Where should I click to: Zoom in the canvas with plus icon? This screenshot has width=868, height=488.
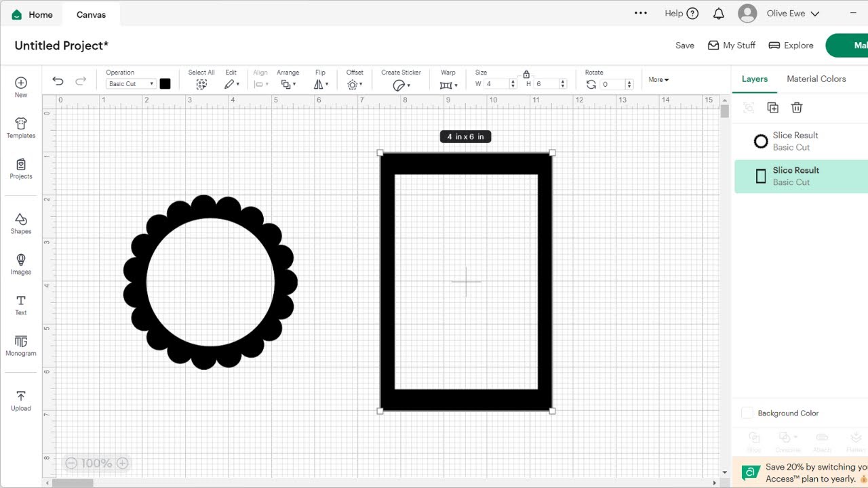tap(122, 464)
